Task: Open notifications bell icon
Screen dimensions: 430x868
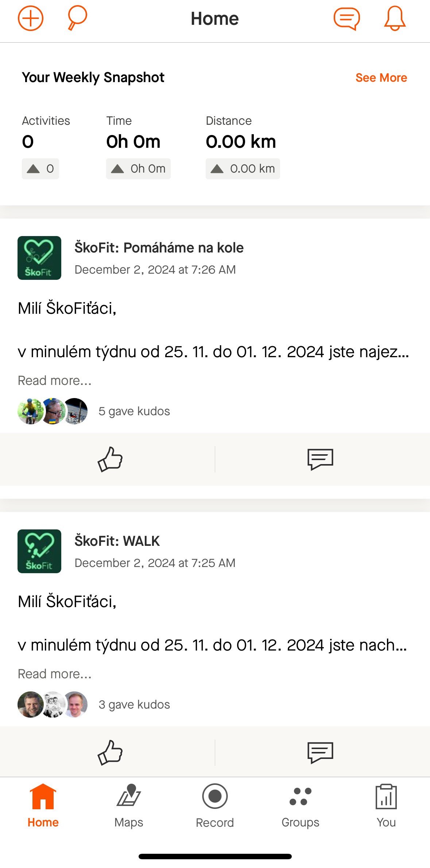Action: [395, 18]
